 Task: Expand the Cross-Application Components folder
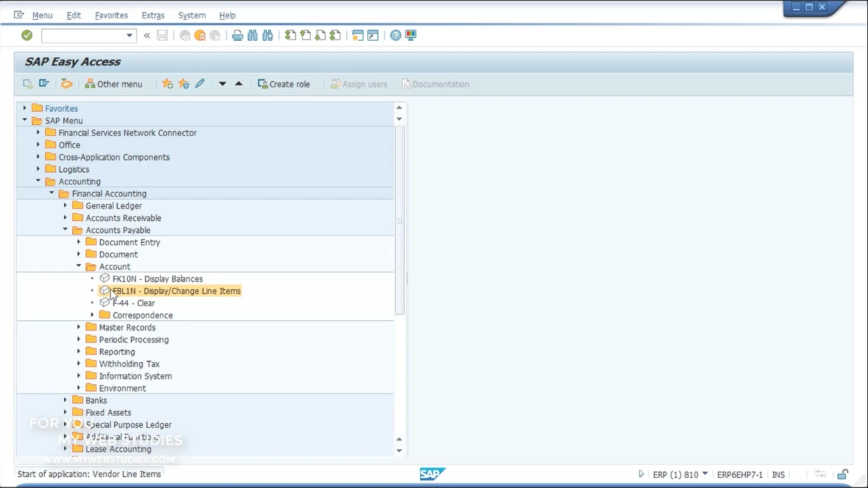[x=38, y=156]
